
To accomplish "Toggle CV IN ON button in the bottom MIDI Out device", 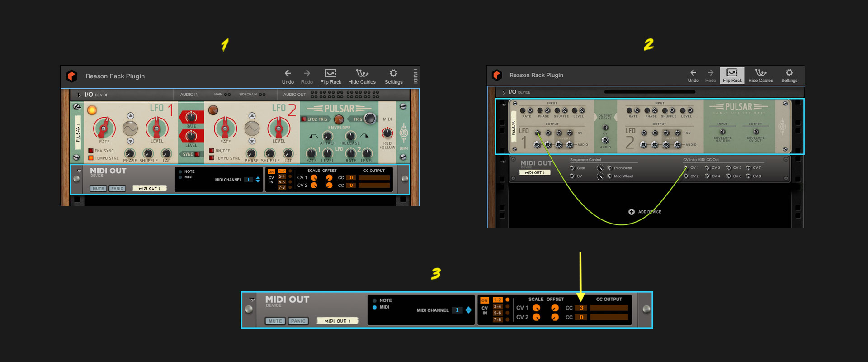I will [485, 300].
